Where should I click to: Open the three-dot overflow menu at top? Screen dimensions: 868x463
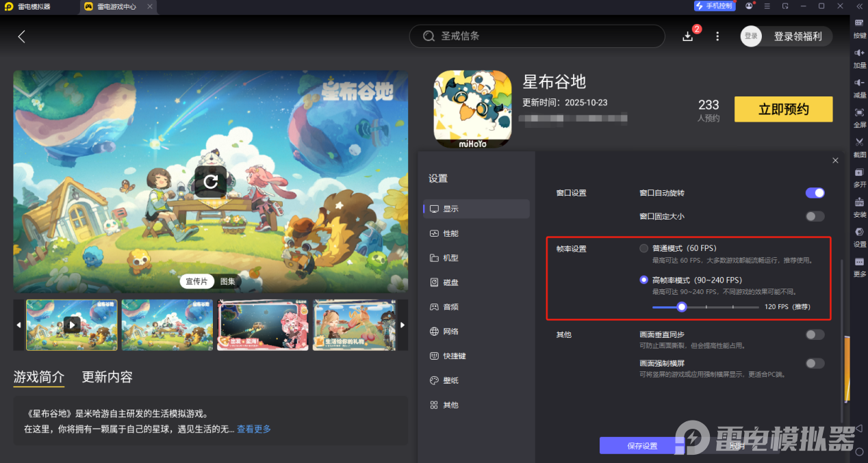717,36
